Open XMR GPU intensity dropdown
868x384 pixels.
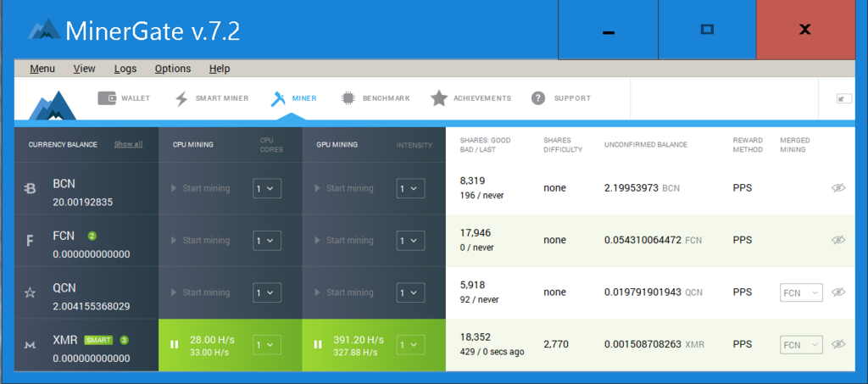pyautogui.click(x=410, y=345)
